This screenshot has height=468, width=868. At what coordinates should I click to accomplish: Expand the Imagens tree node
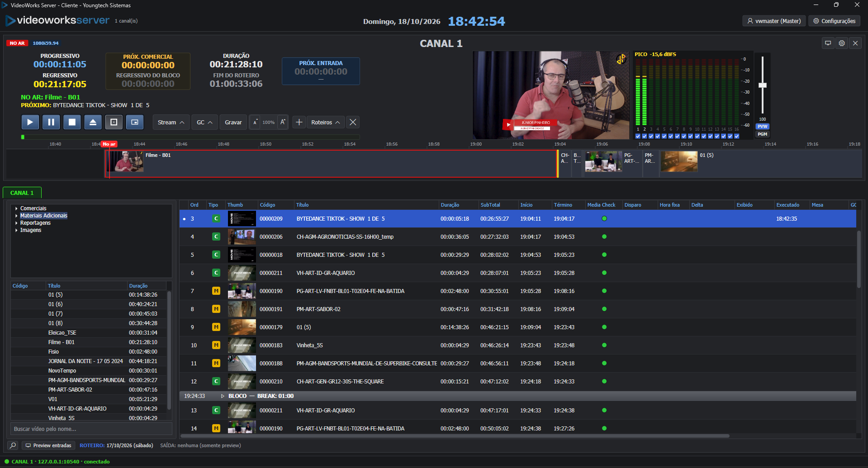(x=17, y=230)
